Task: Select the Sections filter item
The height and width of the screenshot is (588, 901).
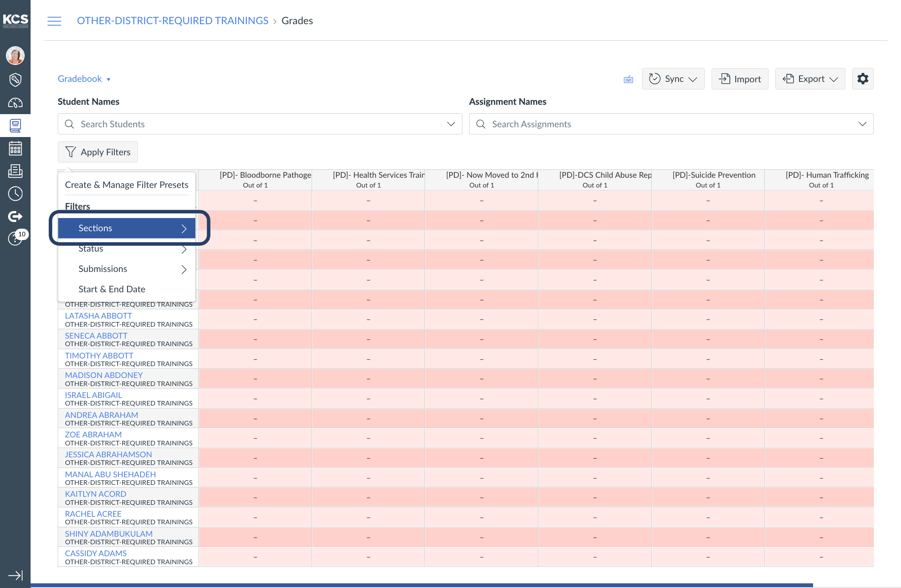Action: click(x=127, y=228)
